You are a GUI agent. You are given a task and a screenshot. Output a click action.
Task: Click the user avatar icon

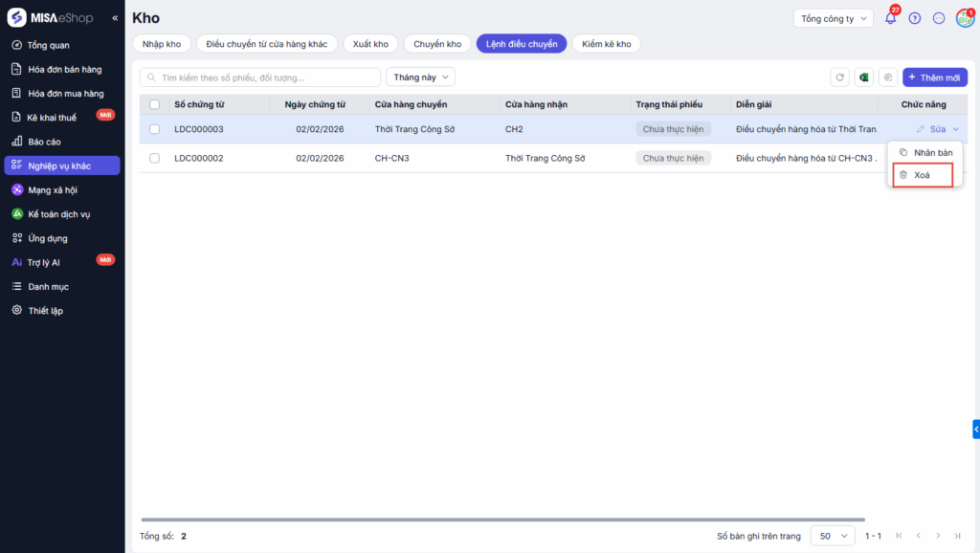pos(964,18)
